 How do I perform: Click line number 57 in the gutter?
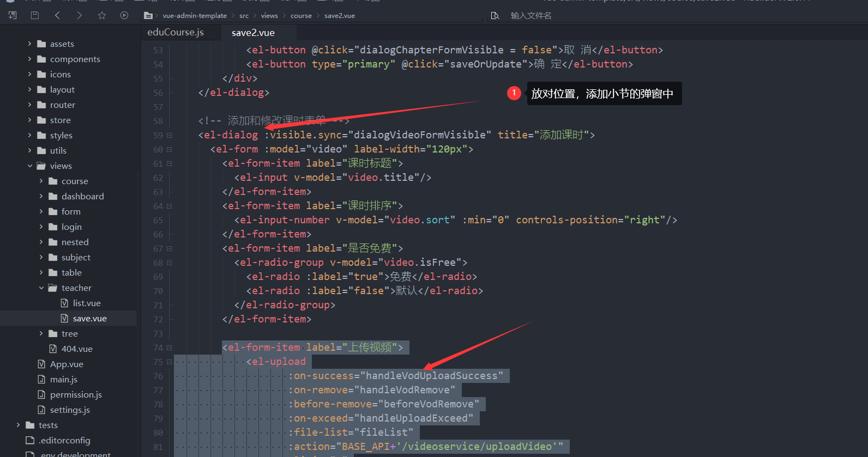158,107
